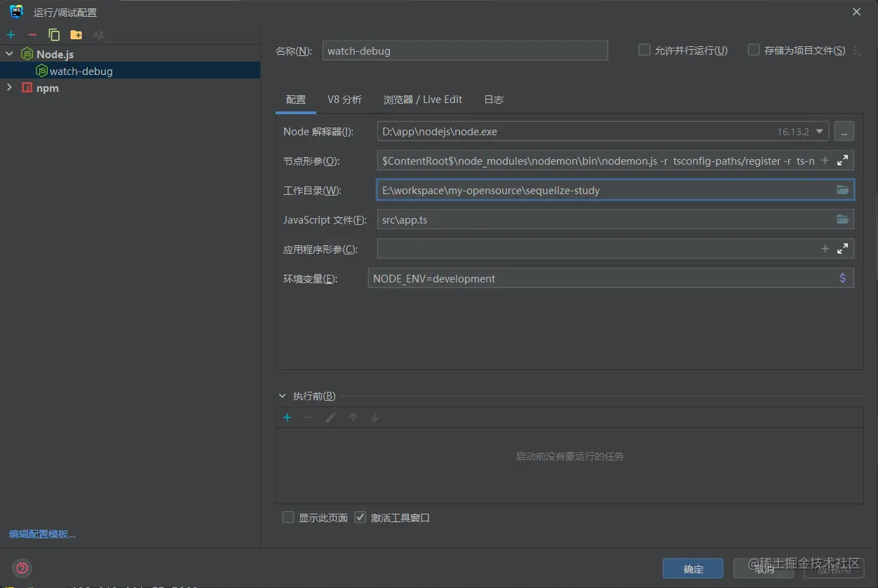
Task: Open the 浏览器 / Live Edit tab
Action: (x=423, y=100)
